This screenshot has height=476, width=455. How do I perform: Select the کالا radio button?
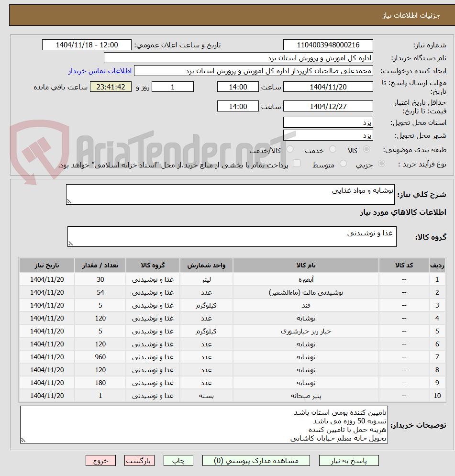tap(366, 149)
